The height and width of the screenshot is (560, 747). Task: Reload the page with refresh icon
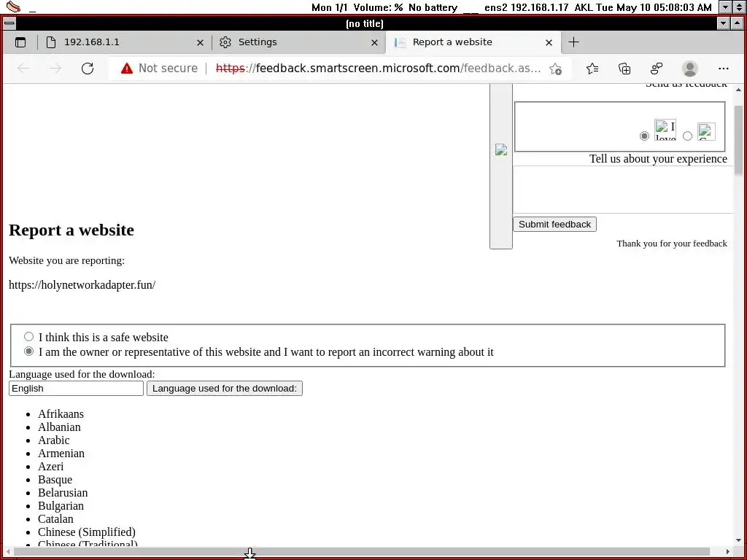point(88,69)
